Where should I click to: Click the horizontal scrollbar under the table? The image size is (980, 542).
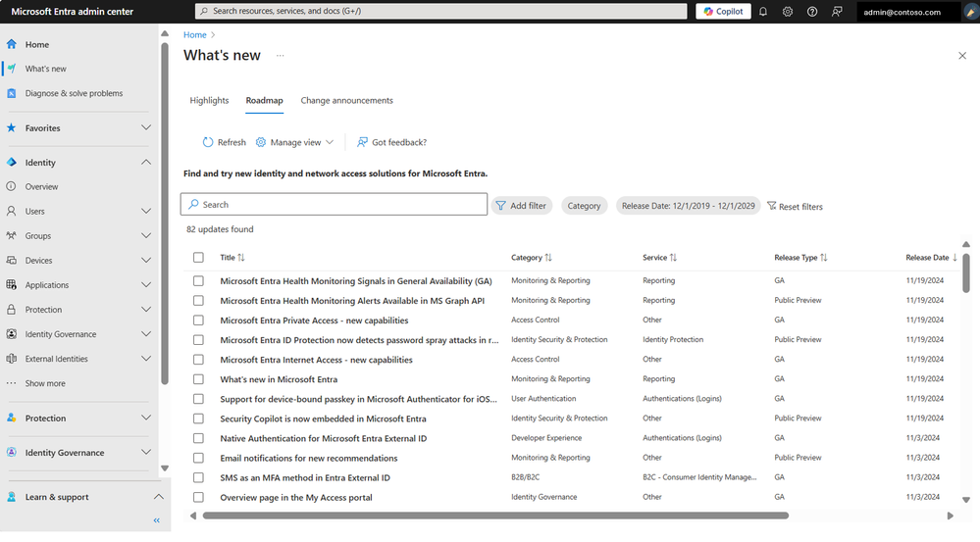(495, 516)
